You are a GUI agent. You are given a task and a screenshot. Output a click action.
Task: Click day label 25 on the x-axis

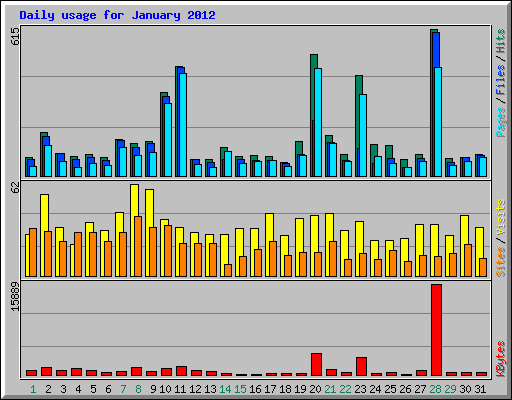pos(390,389)
